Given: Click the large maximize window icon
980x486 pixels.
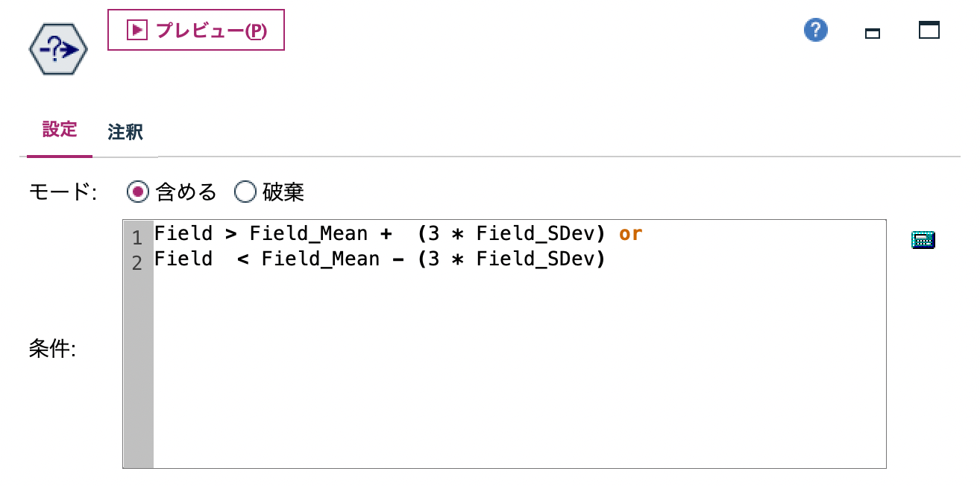Looking at the screenshot, I should pos(929,31).
